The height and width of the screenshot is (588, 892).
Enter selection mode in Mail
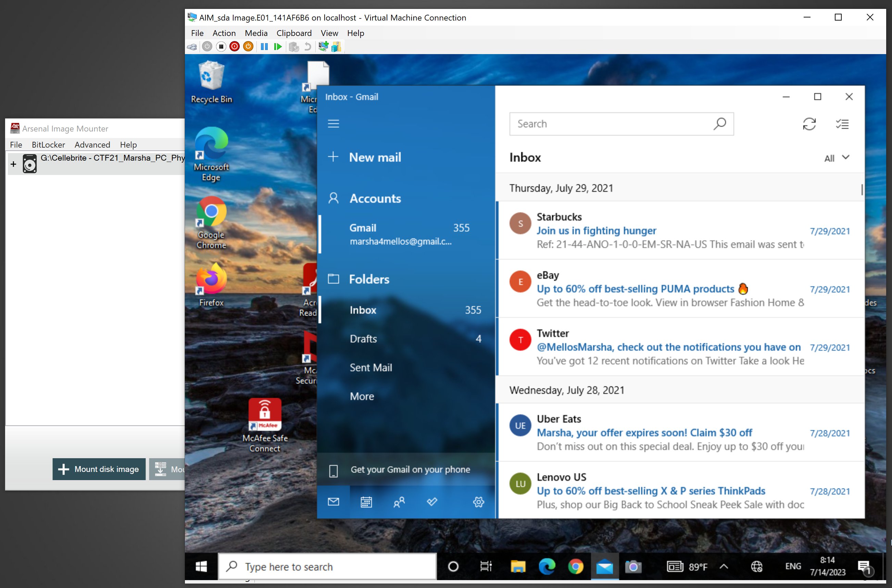point(842,124)
